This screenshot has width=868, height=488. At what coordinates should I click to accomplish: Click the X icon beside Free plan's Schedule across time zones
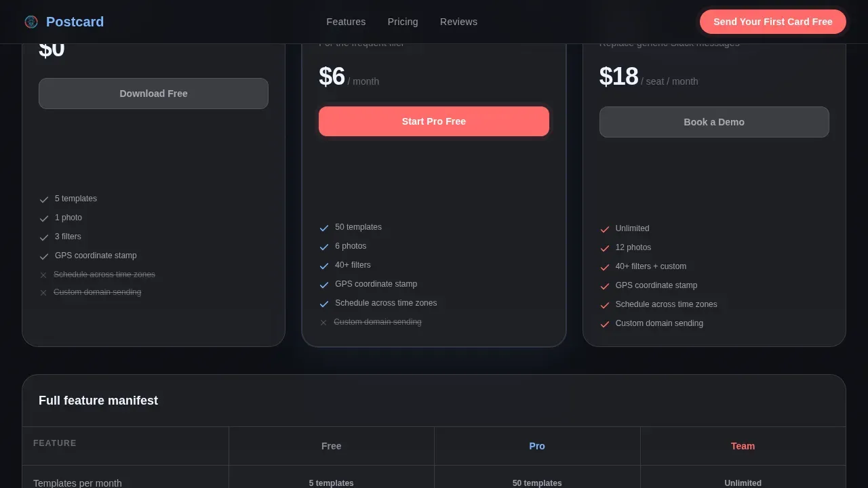(43, 275)
